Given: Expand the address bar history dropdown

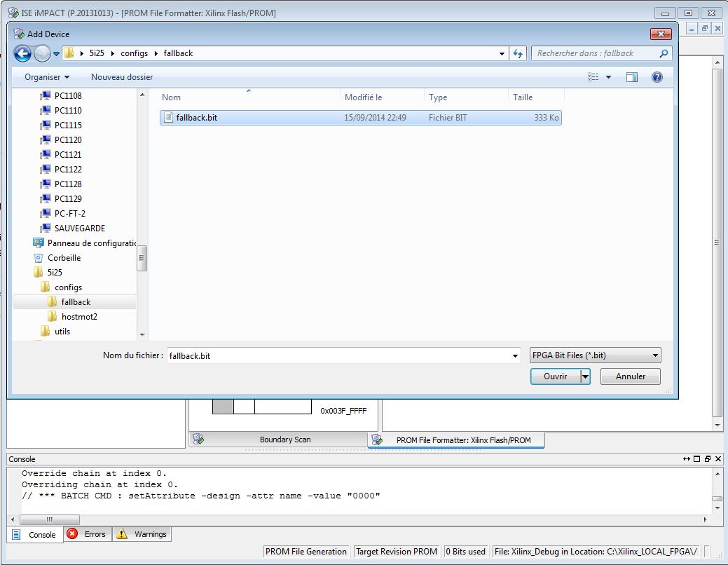Looking at the screenshot, I should [x=502, y=54].
